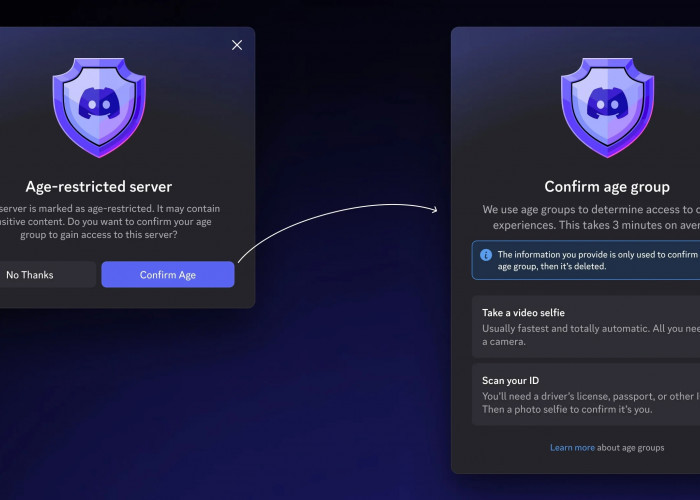
Task: Choose the Take a video selfie option
Action: [x=586, y=327]
